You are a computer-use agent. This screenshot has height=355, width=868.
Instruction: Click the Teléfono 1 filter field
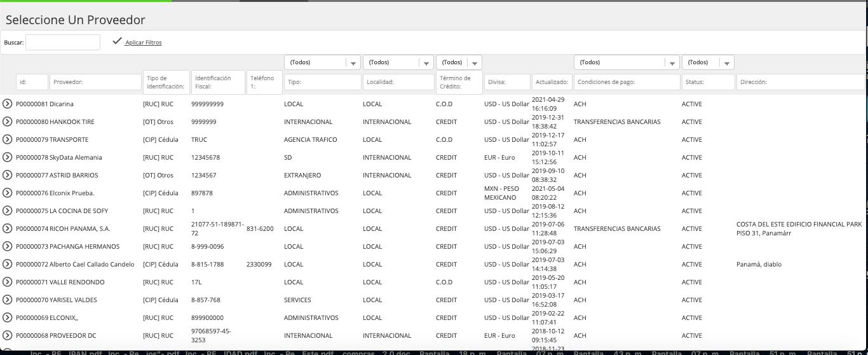264,82
